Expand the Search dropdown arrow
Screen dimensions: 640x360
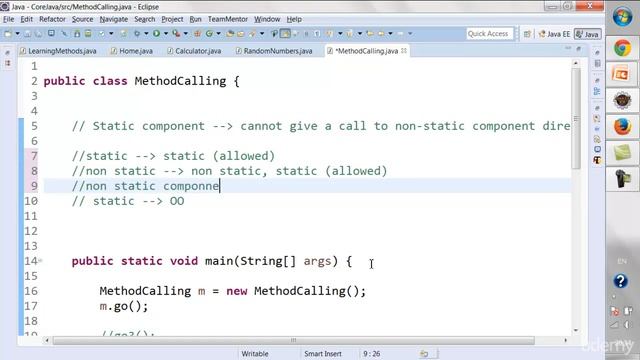(262, 33)
